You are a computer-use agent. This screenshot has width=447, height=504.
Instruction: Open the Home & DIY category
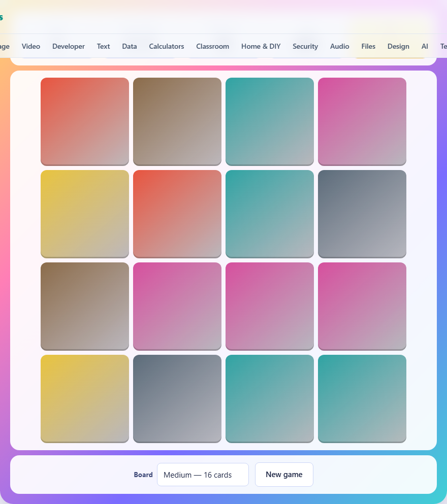261,46
